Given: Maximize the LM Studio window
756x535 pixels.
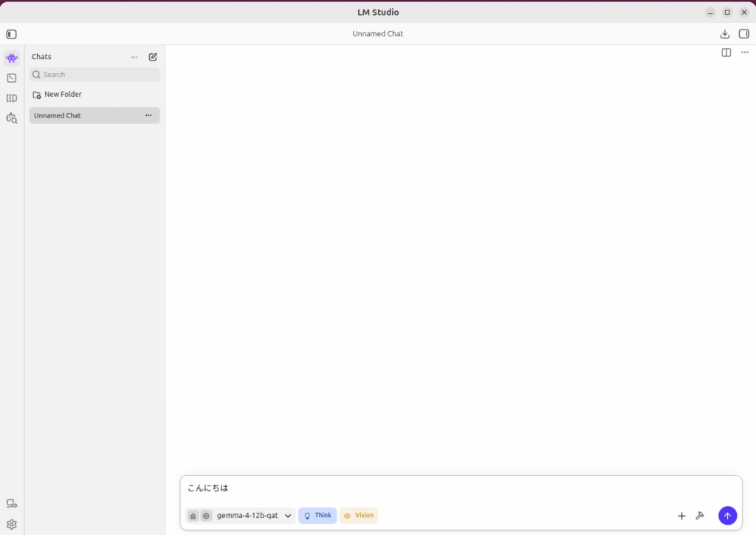Looking at the screenshot, I should coord(727,13).
